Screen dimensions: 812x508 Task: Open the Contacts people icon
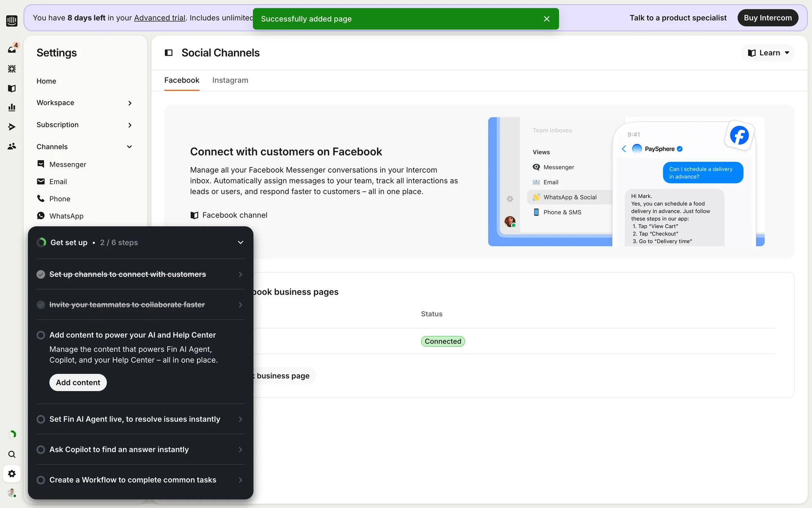coord(12,146)
